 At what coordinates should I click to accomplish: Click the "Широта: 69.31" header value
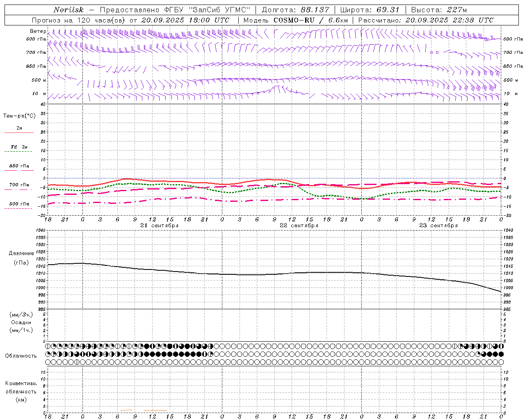coord(370,10)
